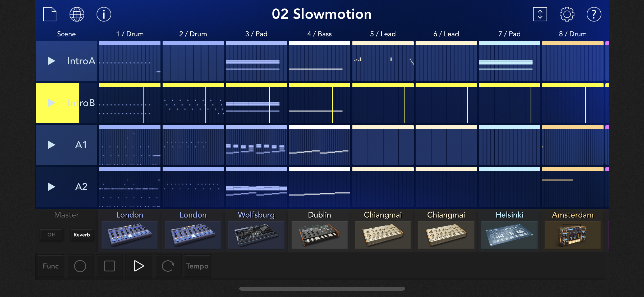Open the settings gear icon
The image size is (644, 297).
(x=567, y=14)
